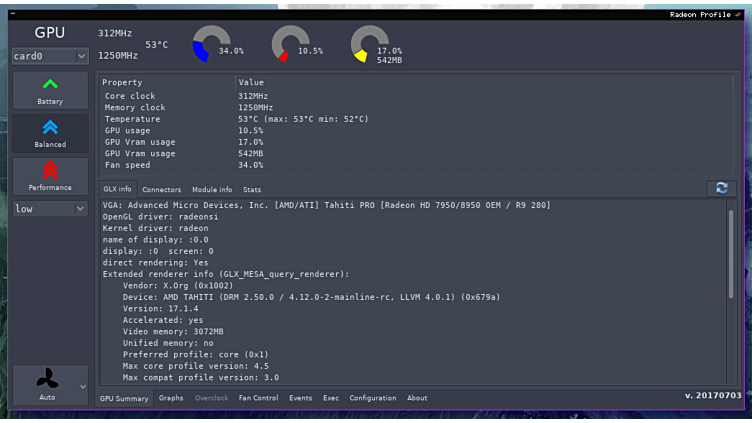This screenshot has height=423, width=752.
Task: Click the Value column header
Action: [251, 82]
